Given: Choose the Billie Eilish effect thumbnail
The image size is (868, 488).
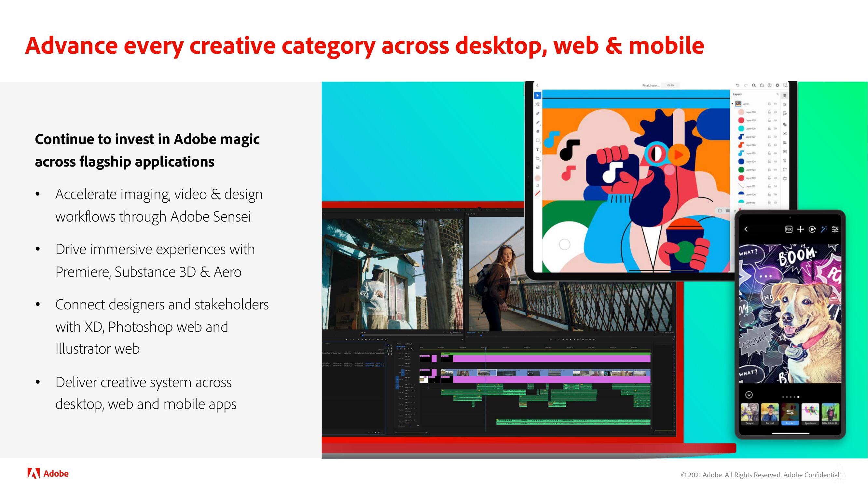Looking at the screenshot, I should click(830, 414).
